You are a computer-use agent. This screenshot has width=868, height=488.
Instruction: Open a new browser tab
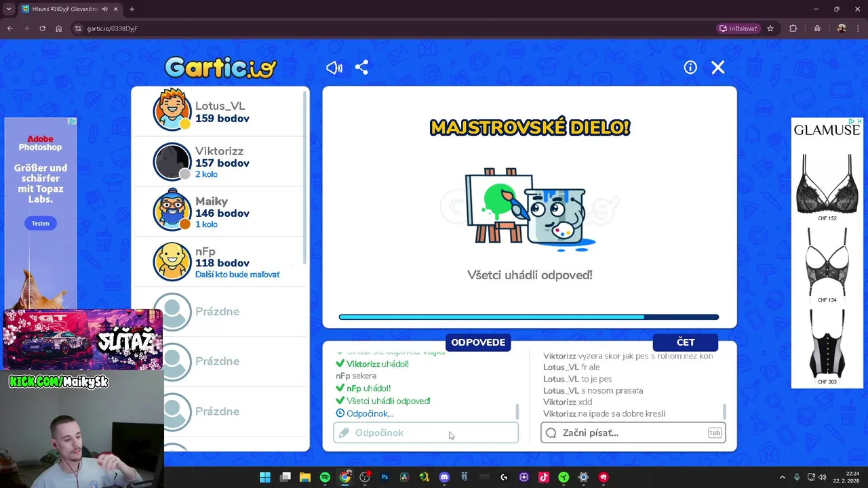tap(132, 9)
